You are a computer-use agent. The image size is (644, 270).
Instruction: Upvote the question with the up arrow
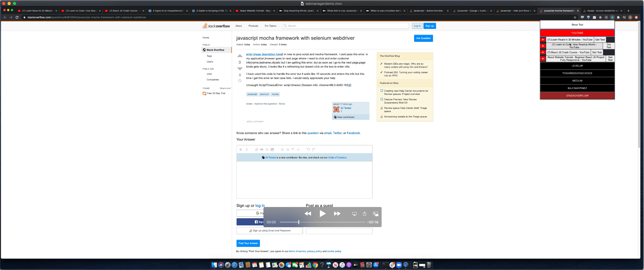pyautogui.click(x=240, y=56)
